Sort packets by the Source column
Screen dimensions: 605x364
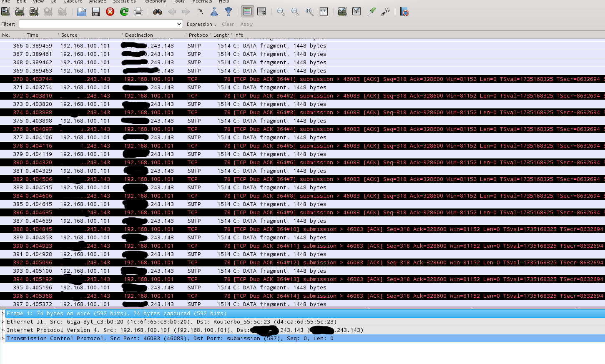(90, 35)
